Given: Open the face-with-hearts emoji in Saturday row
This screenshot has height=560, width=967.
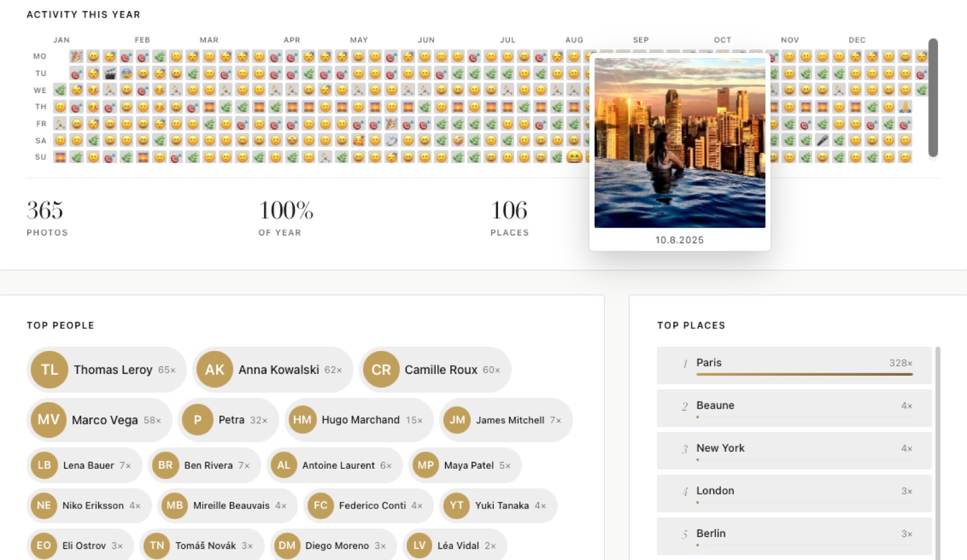Looking at the screenshot, I should point(358,141).
